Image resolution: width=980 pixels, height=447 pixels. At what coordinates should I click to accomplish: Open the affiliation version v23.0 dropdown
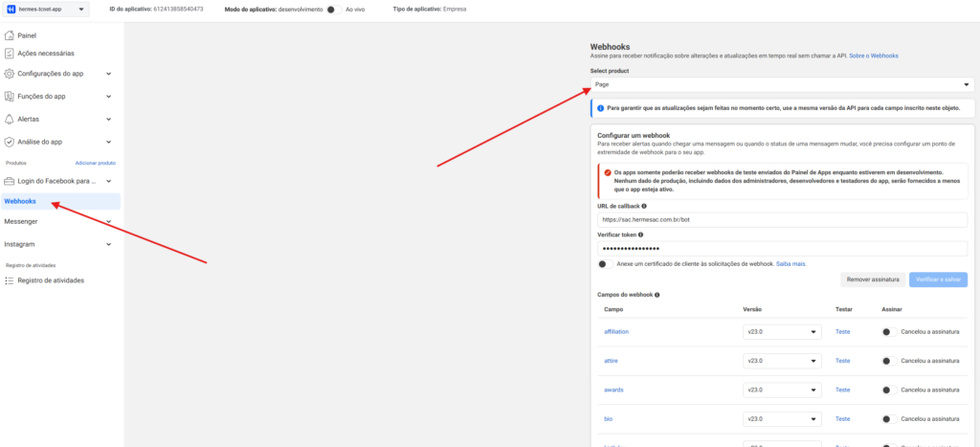click(x=782, y=332)
